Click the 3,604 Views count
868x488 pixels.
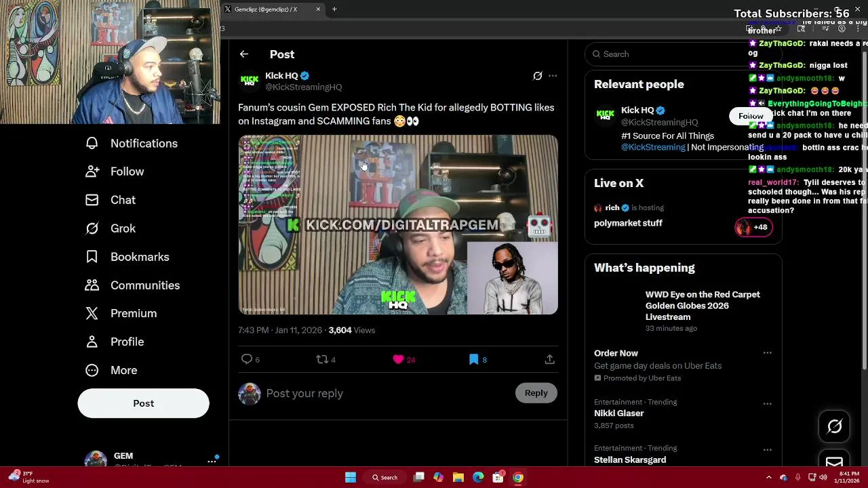coord(351,330)
